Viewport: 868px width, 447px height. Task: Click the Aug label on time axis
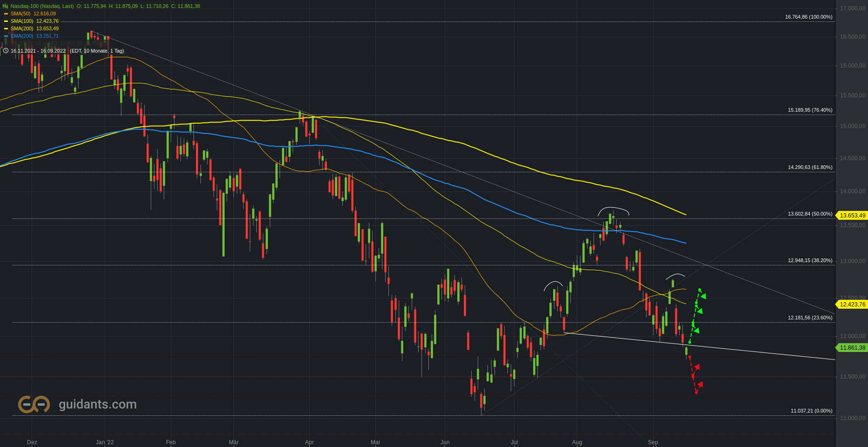(577, 442)
